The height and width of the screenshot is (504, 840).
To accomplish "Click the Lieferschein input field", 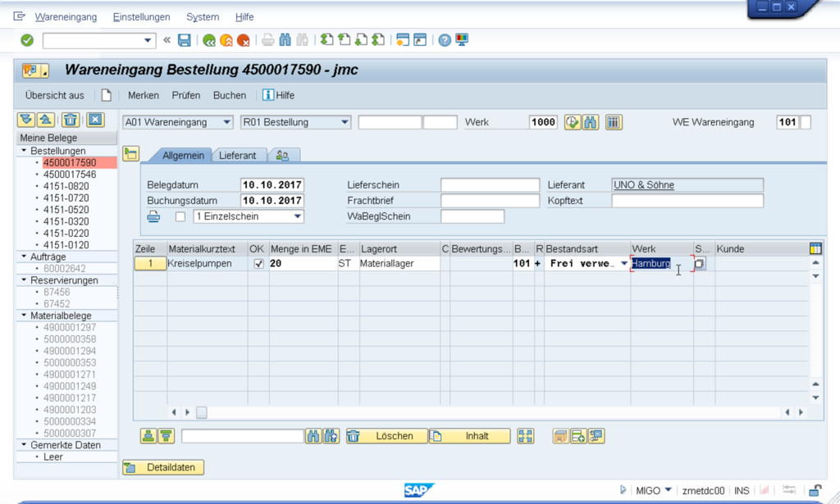I will click(x=490, y=185).
